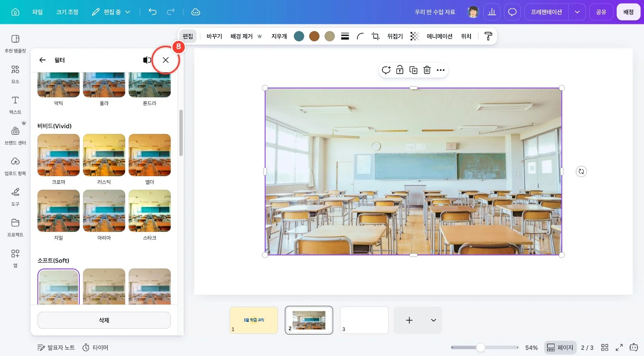
Task: Go back from the 필터 panel
Action: click(42, 60)
